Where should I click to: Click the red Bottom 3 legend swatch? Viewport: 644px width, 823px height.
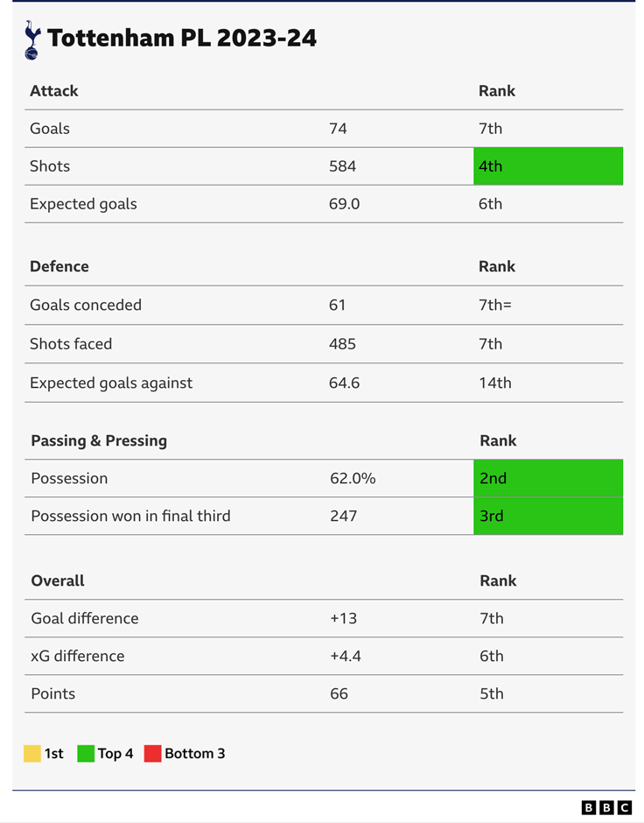(x=152, y=753)
